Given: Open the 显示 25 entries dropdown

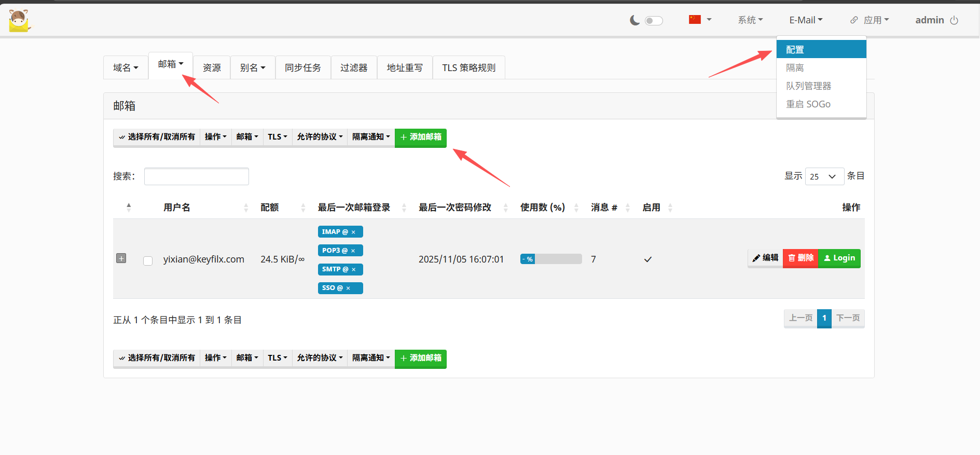Looking at the screenshot, I should tap(824, 176).
